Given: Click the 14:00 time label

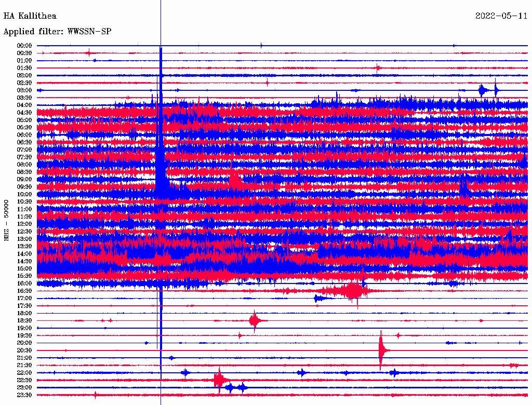Looking at the screenshot, I should point(24,254).
